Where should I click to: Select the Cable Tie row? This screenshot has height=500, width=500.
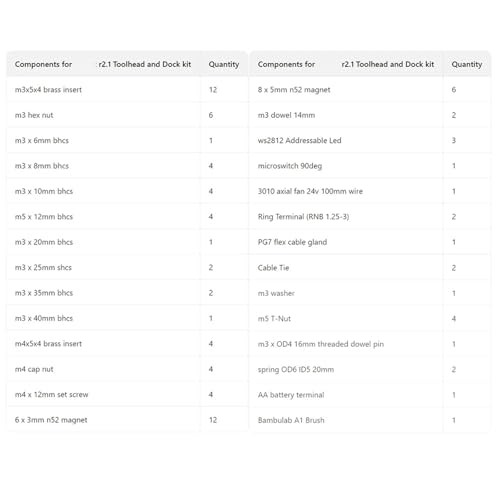pyautogui.click(x=370, y=268)
